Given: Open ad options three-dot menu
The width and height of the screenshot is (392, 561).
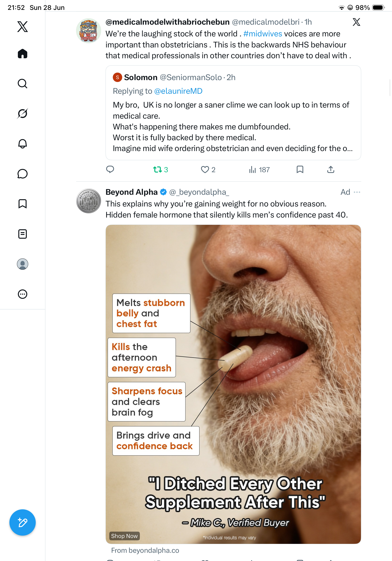Looking at the screenshot, I should [x=357, y=192].
